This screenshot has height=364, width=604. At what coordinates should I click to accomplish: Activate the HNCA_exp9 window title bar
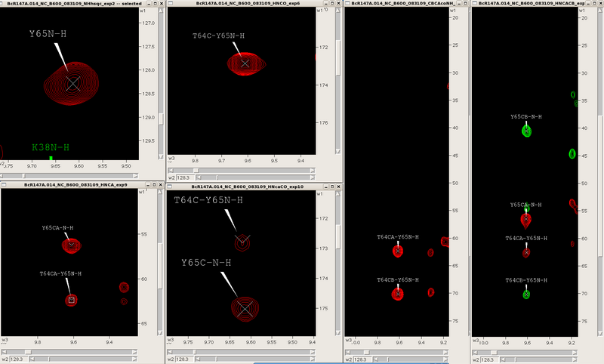(x=75, y=185)
